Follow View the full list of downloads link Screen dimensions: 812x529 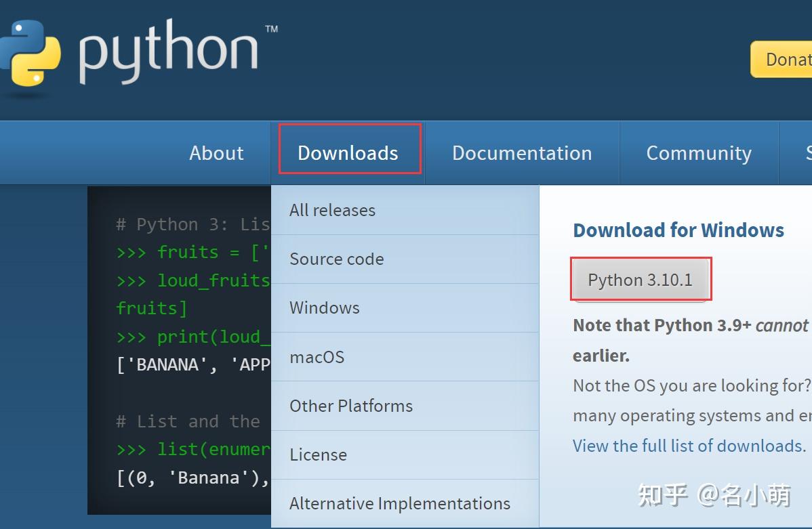[689, 446]
